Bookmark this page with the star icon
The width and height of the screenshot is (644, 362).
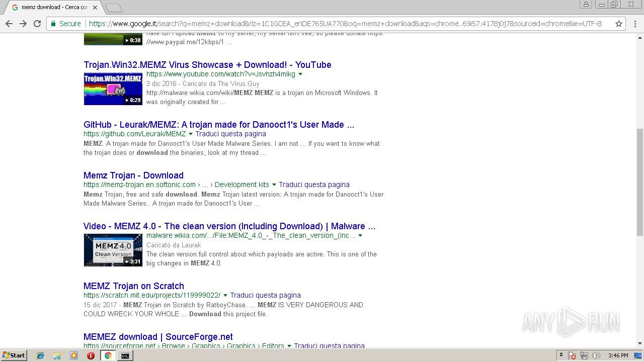[619, 24]
